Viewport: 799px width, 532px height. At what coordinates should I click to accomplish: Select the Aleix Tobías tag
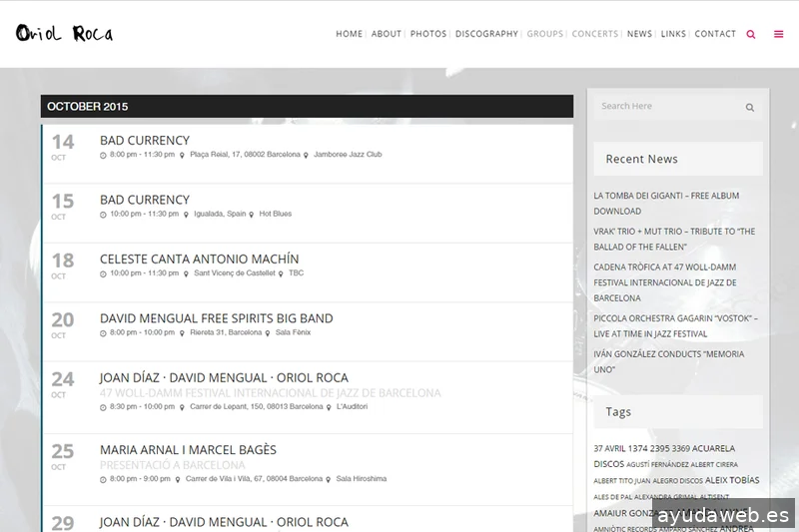click(732, 480)
